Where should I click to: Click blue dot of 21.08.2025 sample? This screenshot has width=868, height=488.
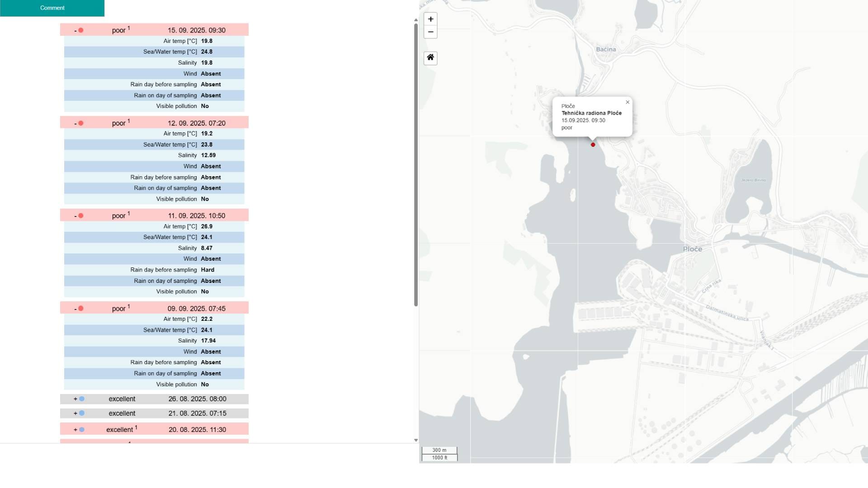(x=82, y=413)
